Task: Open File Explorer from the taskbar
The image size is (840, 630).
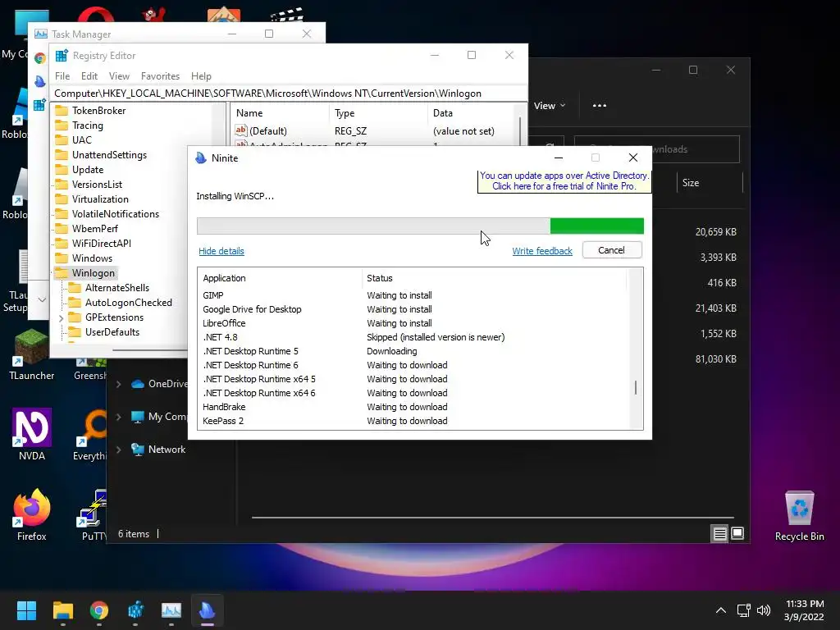Action: (62, 610)
